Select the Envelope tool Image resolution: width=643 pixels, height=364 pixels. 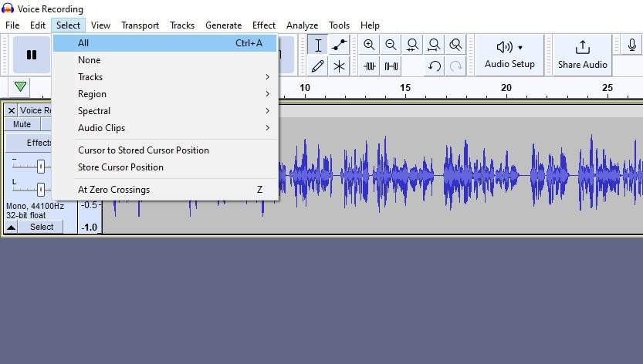(x=339, y=45)
